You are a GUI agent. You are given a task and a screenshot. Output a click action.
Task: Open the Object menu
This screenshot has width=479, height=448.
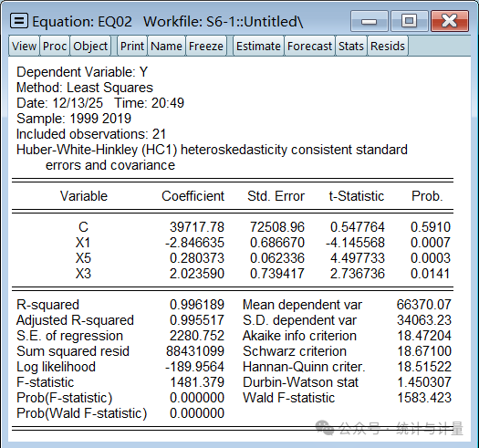point(90,47)
